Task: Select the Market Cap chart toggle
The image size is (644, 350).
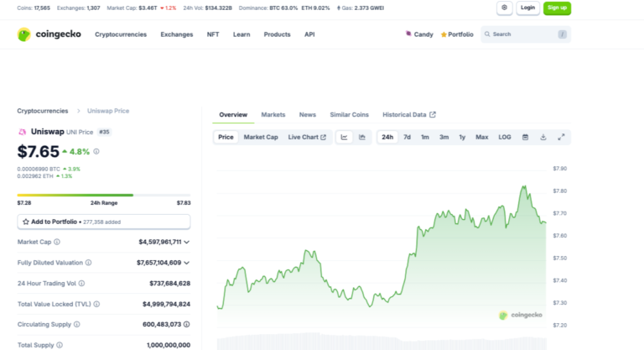Action: pos(261,137)
